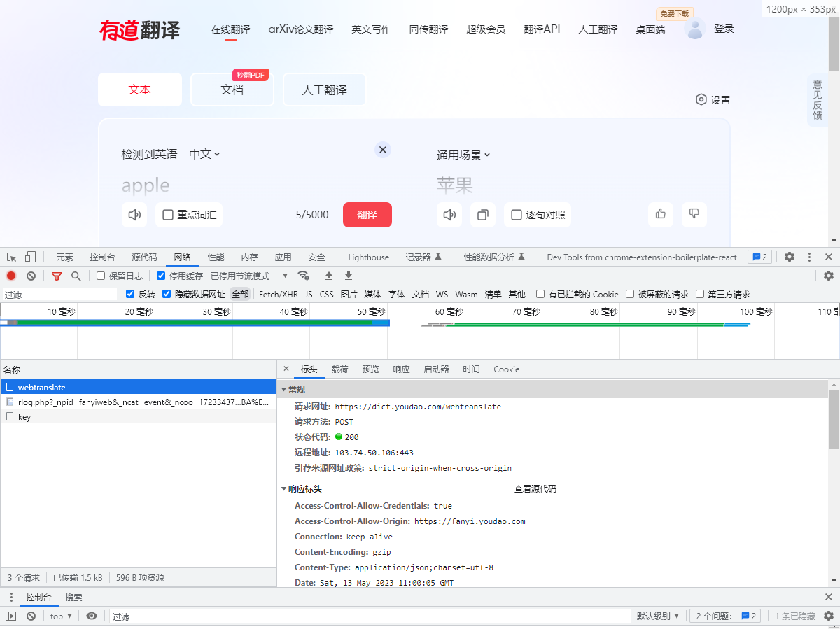Open the 意见反馈 side button

coord(818,100)
